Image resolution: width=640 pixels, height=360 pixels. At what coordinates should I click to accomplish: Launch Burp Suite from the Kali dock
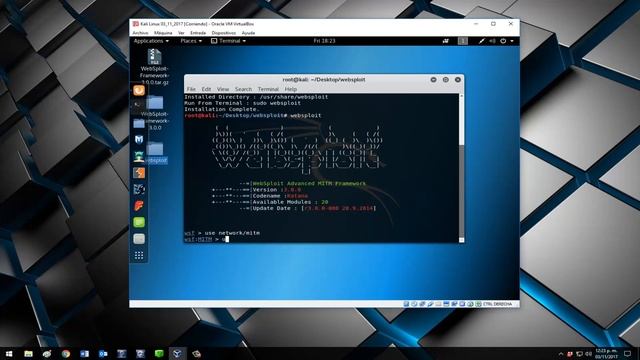coord(139,173)
